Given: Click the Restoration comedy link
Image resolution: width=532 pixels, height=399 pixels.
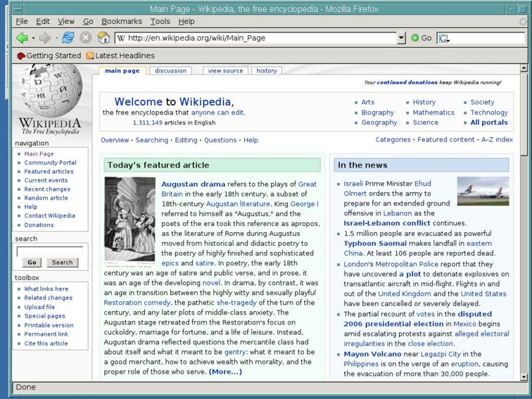Looking at the screenshot, I should pos(137,303).
